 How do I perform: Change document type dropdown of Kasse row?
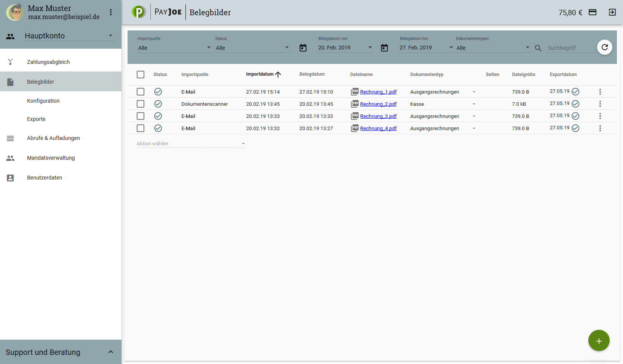(474, 104)
